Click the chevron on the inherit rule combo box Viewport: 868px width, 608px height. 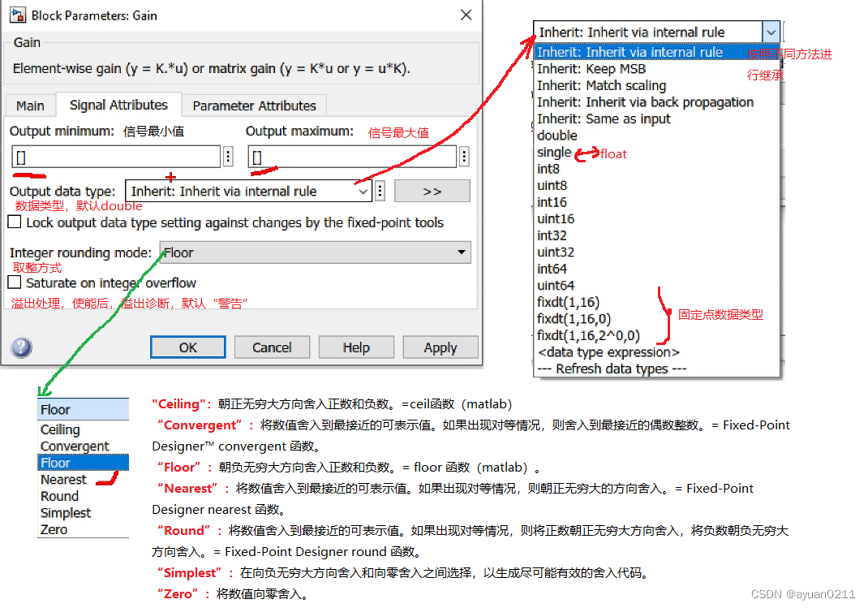(x=771, y=31)
